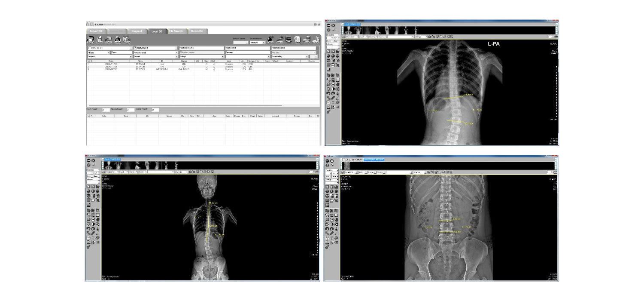The image size is (644, 301).
Task: Toggle the start date checkbox
Action: [88, 48]
